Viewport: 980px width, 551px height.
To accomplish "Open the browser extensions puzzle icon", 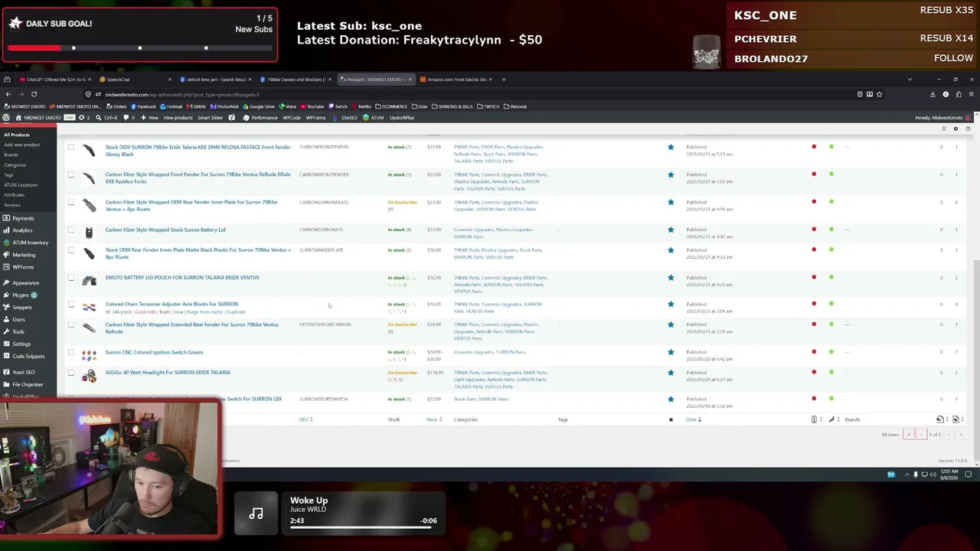I will [959, 94].
